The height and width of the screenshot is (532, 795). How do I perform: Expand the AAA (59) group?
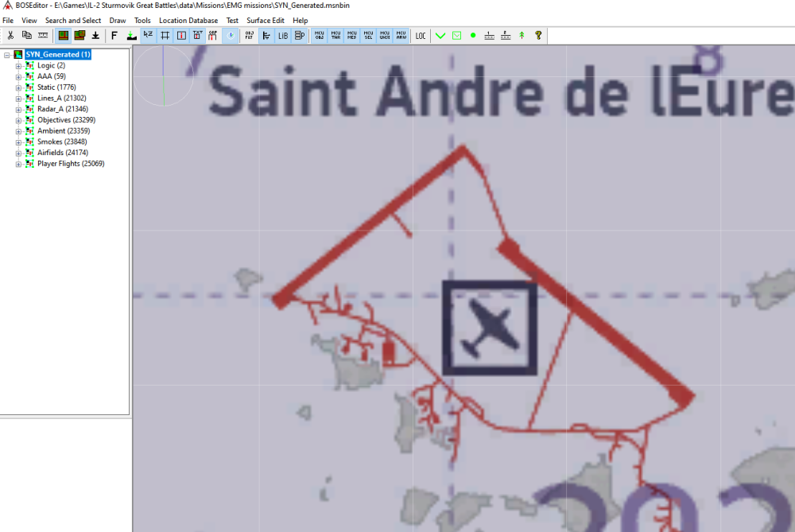click(x=18, y=76)
